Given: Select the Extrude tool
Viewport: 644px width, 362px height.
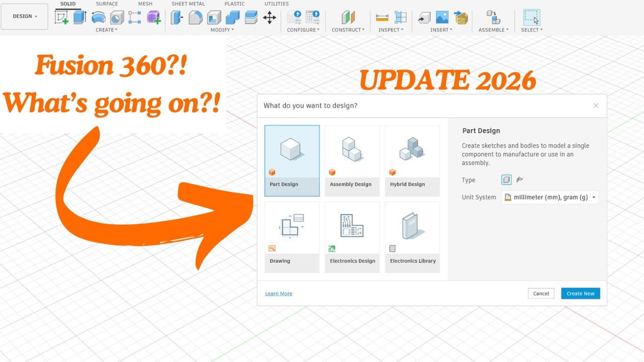Looking at the screenshot, I should pyautogui.click(x=79, y=18).
